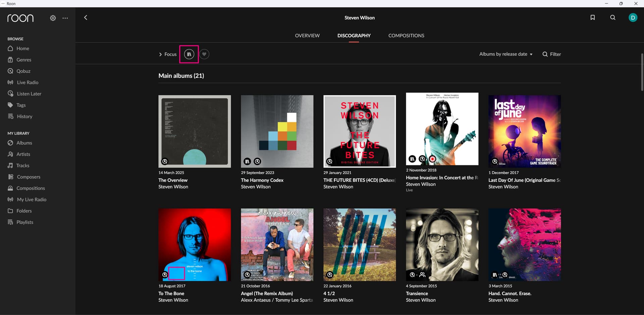Click library icon on The Harmony Codex cover
The image size is (644, 315).
247,162
